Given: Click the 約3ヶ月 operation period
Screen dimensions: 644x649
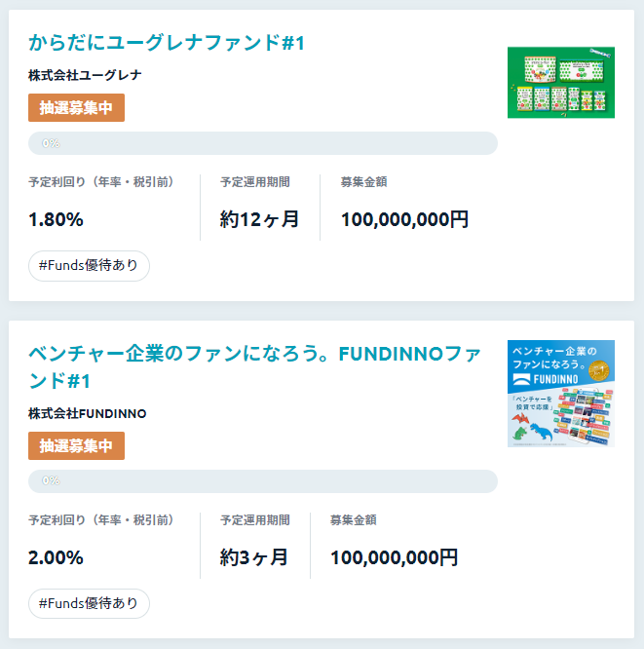Looking at the screenshot, I should pyautogui.click(x=253, y=557).
